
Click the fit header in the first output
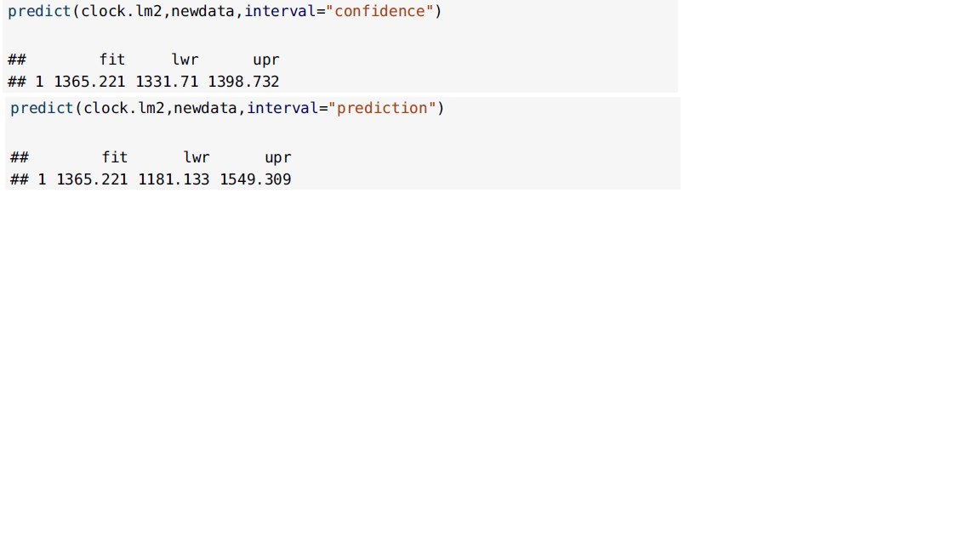click(112, 60)
